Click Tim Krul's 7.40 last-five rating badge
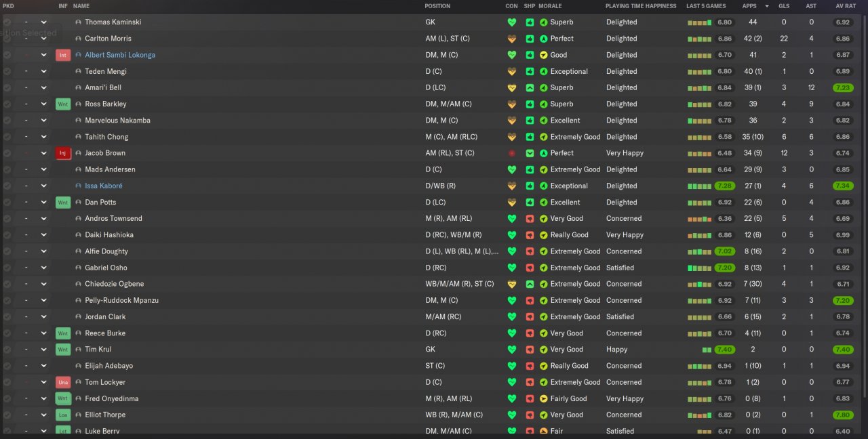868x439 pixels. coord(724,350)
